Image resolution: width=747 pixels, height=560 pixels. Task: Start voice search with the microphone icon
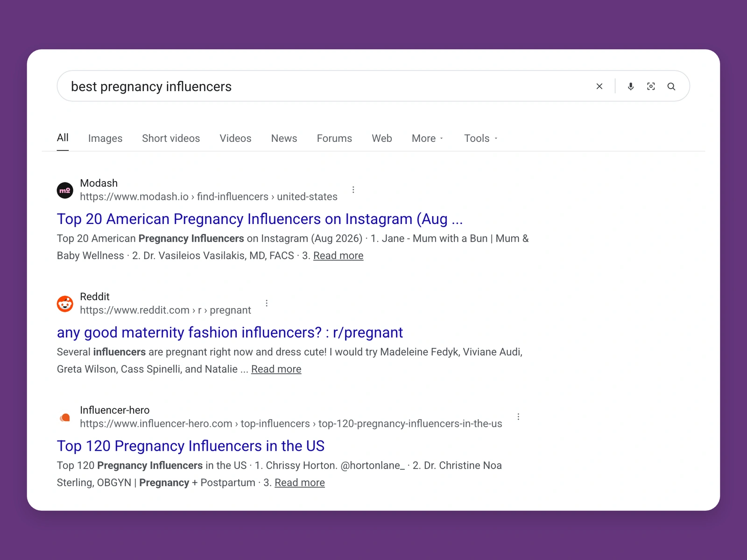point(631,86)
